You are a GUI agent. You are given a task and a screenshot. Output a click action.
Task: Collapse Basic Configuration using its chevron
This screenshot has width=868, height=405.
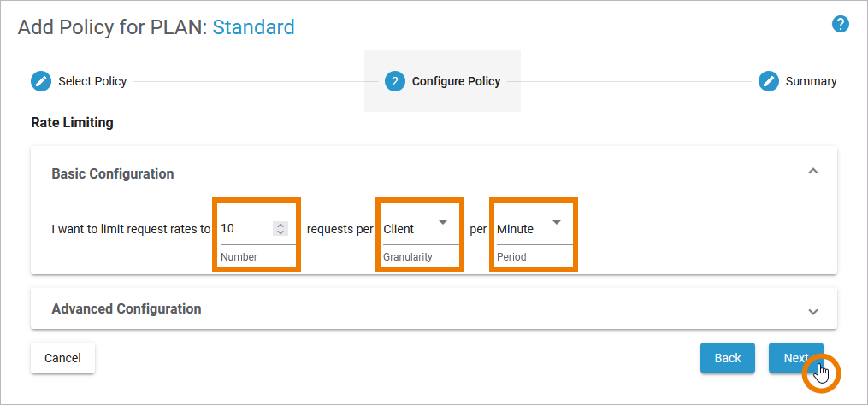coord(813,172)
